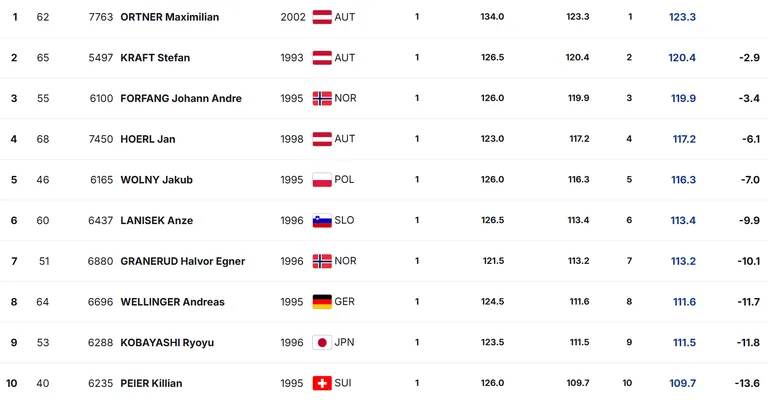
Task: Click blue total points 116.3 for WOLNY
Action: click(x=683, y=180)
